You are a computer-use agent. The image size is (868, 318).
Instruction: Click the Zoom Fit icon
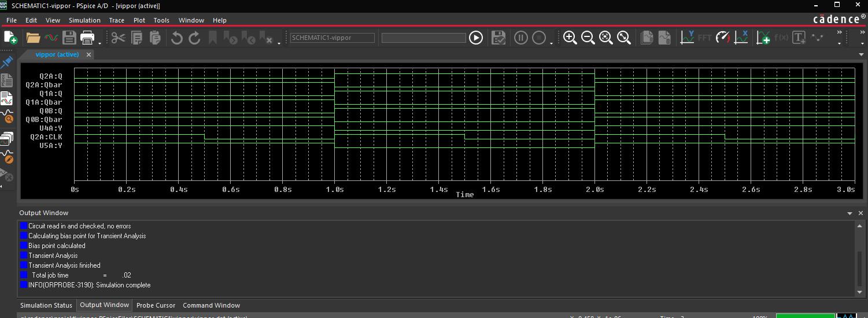click(623, 38)
